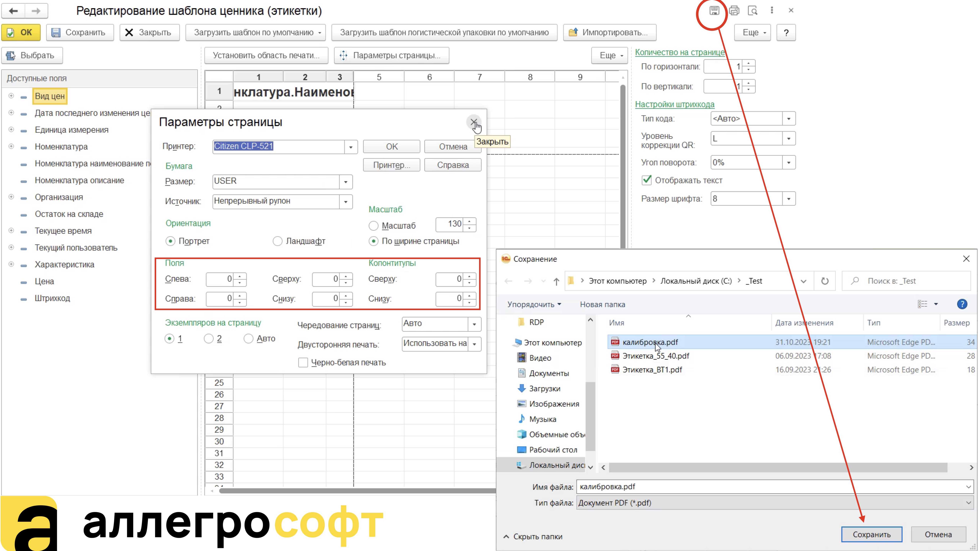Go forward with the right arrow

[x=36, y=11]
